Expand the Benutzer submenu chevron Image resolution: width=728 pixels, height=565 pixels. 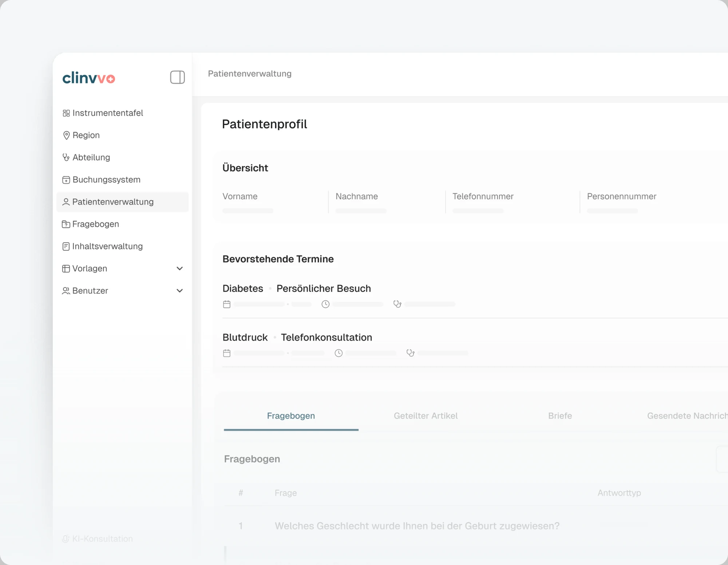[179, 291]
